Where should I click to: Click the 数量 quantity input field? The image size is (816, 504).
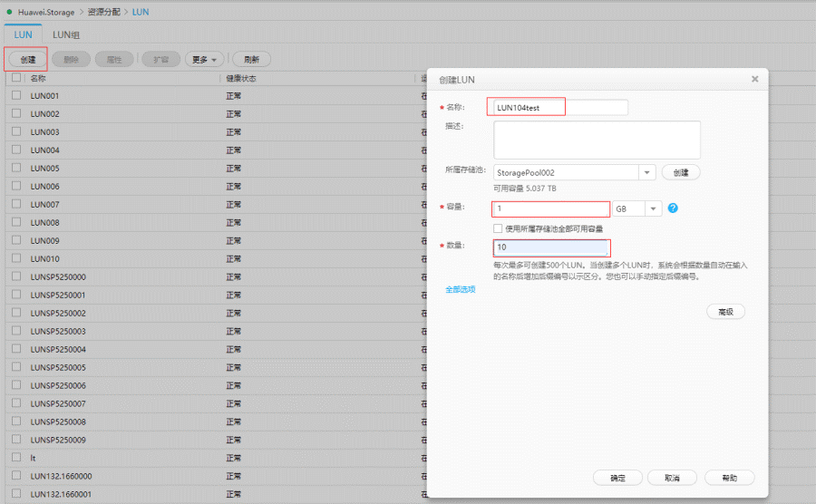[551, 247]
